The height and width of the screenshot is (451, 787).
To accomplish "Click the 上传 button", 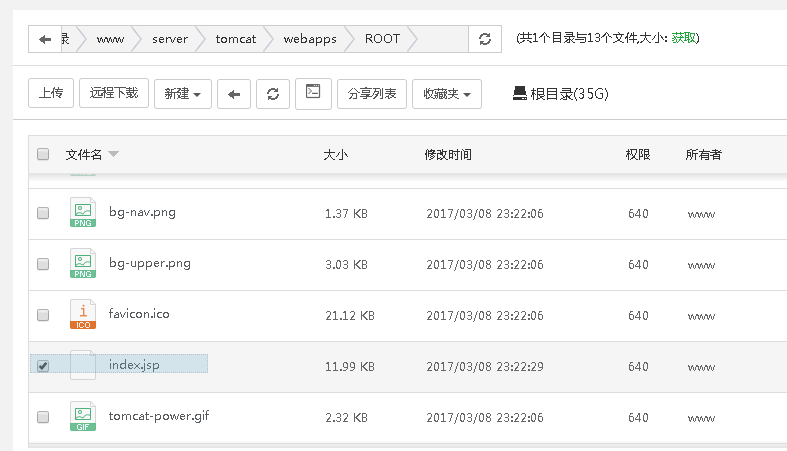I will pyautogui.click(x=51, y=94).
